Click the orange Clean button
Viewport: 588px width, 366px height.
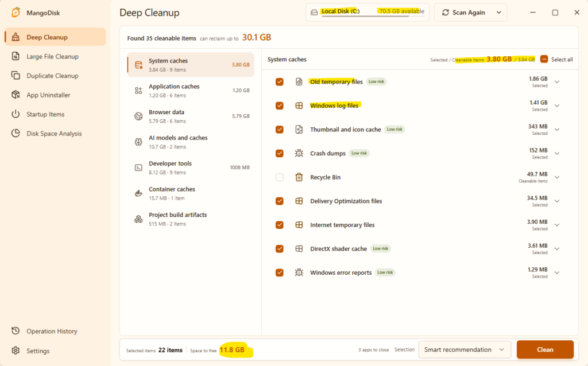(x=545, y=349)
